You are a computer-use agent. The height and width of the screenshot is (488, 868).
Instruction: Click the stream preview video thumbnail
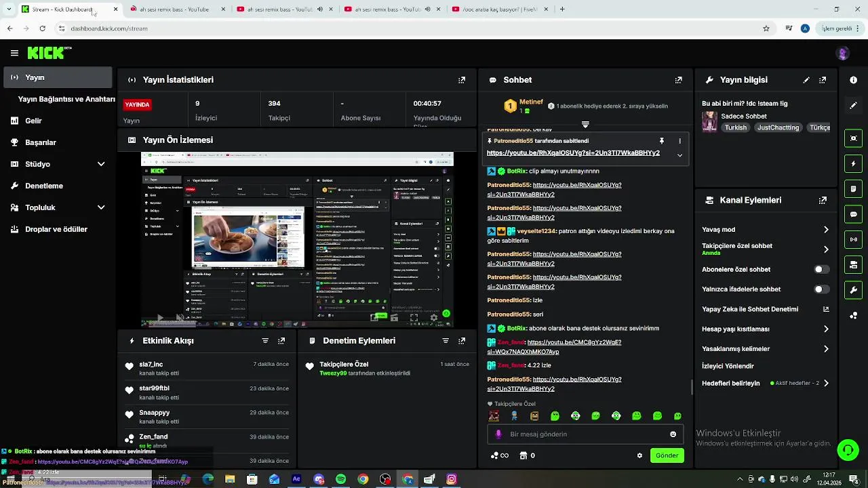pos(297,240)
